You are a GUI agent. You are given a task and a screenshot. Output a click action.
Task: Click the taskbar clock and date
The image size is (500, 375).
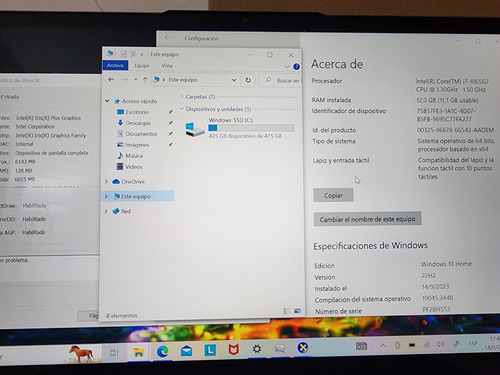click(x=494, y=343)
